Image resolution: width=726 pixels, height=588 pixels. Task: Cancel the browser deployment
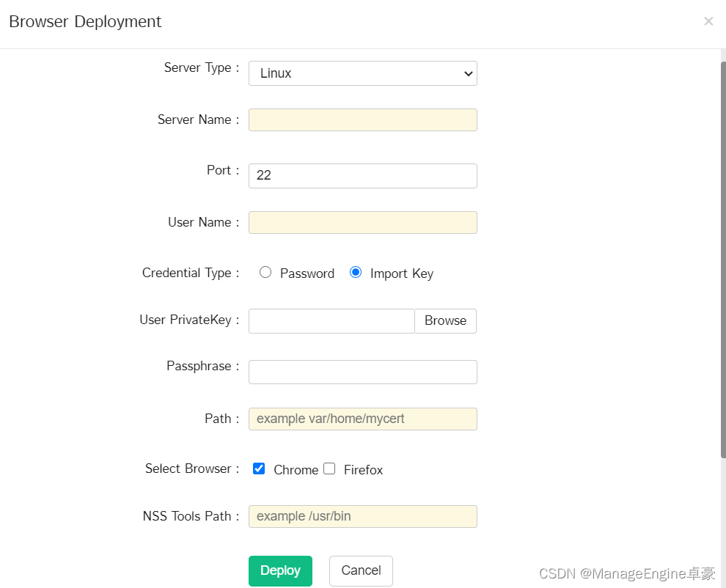tap(361, 571)
